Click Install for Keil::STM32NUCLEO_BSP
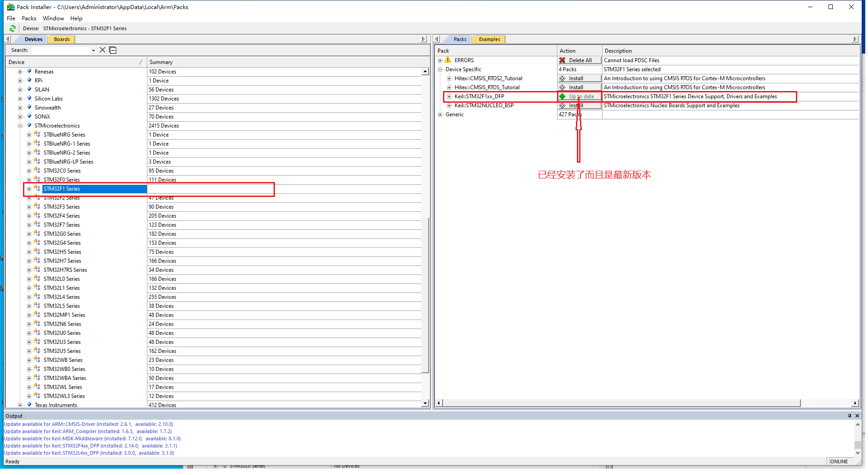This screenshot has width=868, height=475. coord(580,105)
